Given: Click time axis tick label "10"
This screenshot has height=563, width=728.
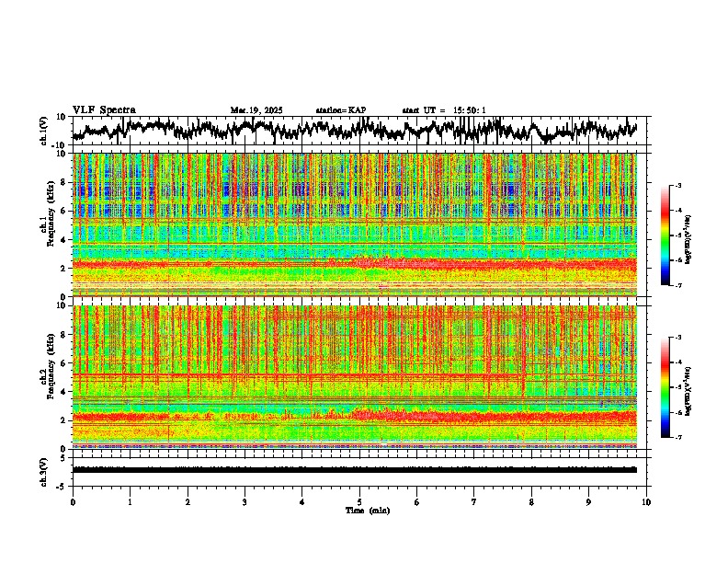Looking at the screenshot, I should click(646, 502).
